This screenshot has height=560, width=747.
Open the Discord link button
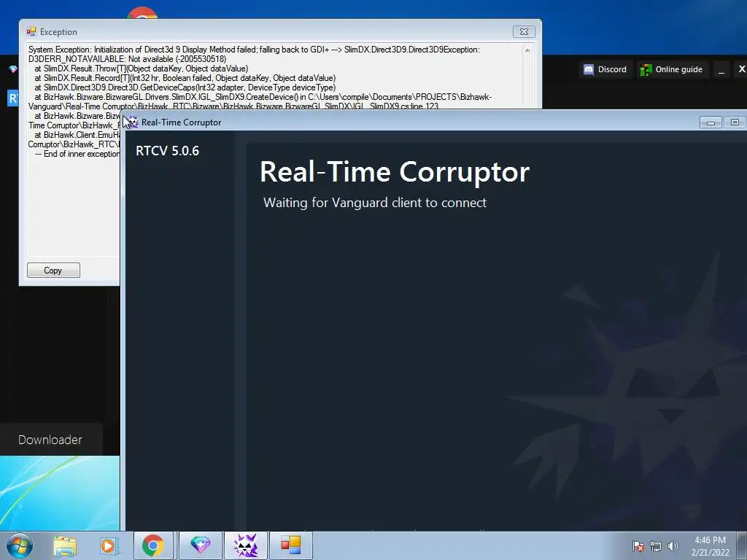605,69
